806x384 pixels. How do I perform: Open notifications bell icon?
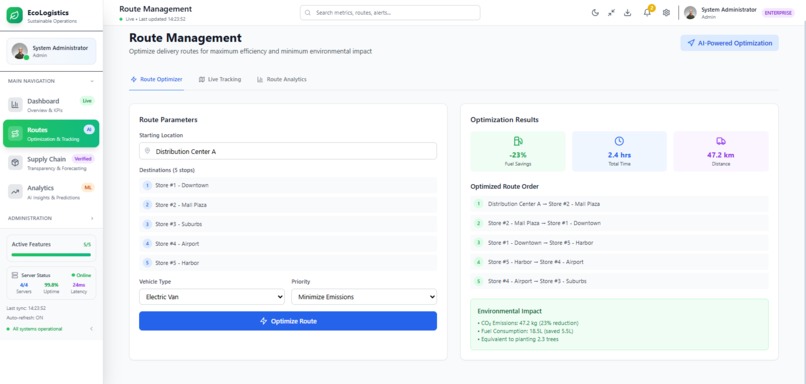(647, 13)
